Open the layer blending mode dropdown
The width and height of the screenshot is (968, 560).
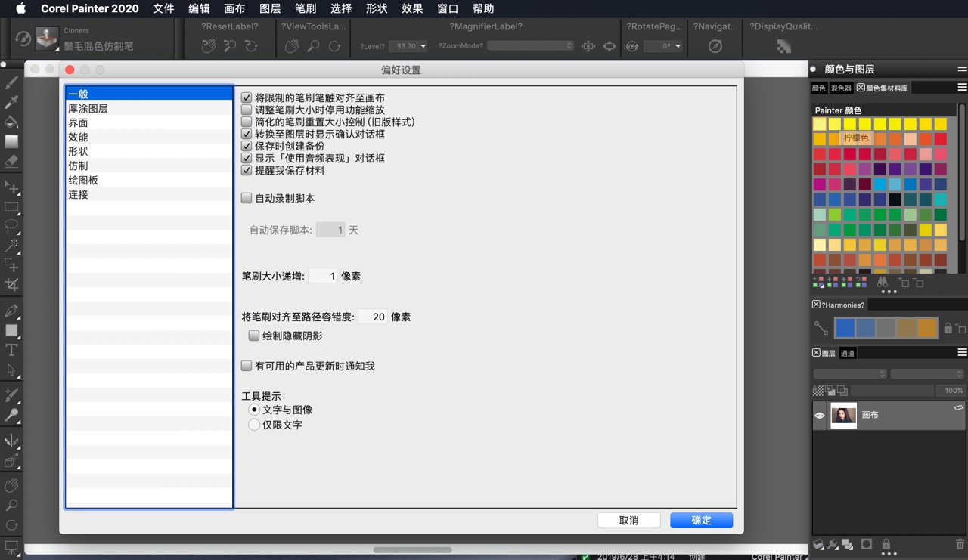[x=849, y=373]
